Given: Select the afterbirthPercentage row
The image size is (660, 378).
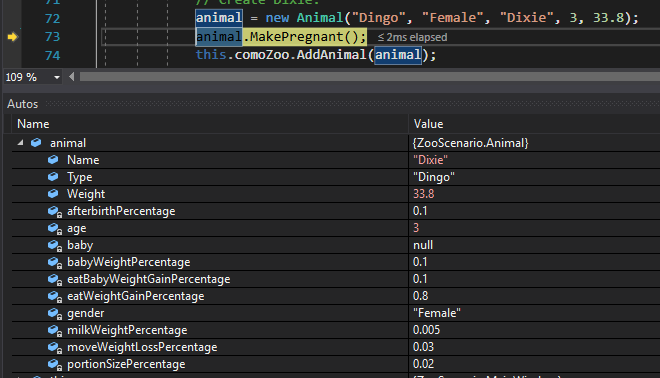Looking at the screenshot, I should pyautogui.click(x=336, y=211).
